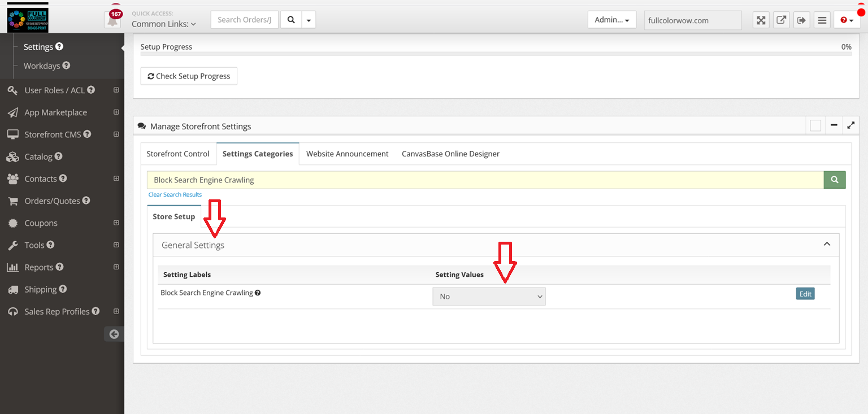Open the notifications bell with 167 badge
This screenshot has height=414, width=868.
point(112,20)
